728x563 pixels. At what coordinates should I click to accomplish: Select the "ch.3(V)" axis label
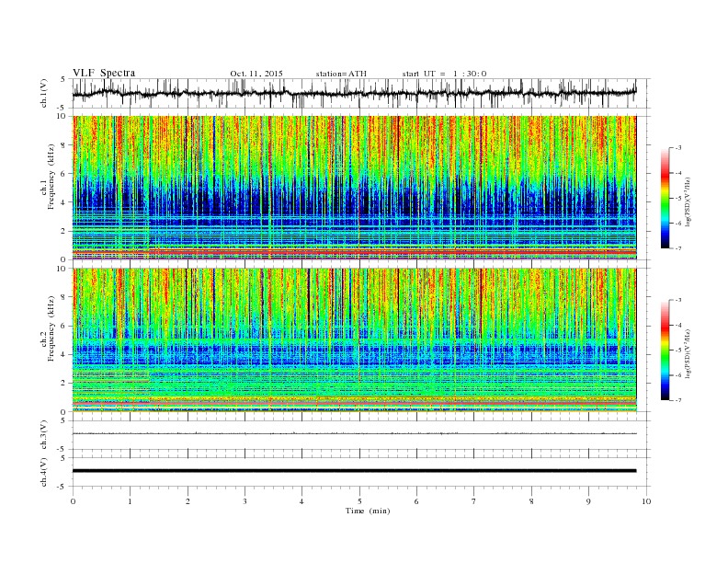(43, 435)
